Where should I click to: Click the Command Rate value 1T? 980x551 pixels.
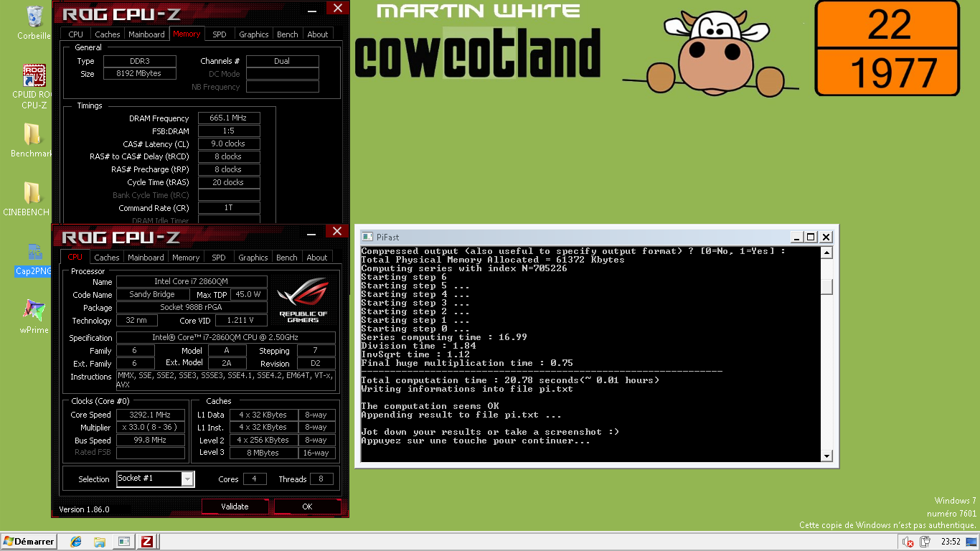(x=229, y=207)
